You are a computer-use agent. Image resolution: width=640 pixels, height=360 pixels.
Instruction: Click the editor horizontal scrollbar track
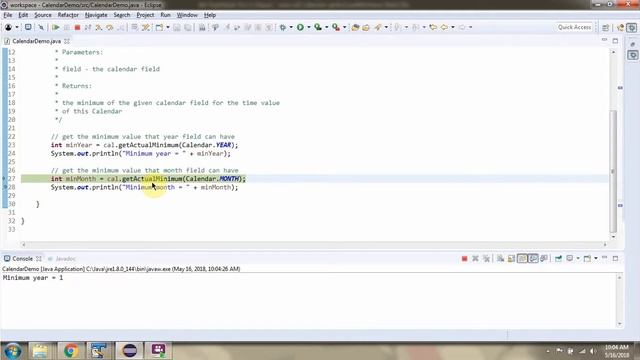coord(314,244)
